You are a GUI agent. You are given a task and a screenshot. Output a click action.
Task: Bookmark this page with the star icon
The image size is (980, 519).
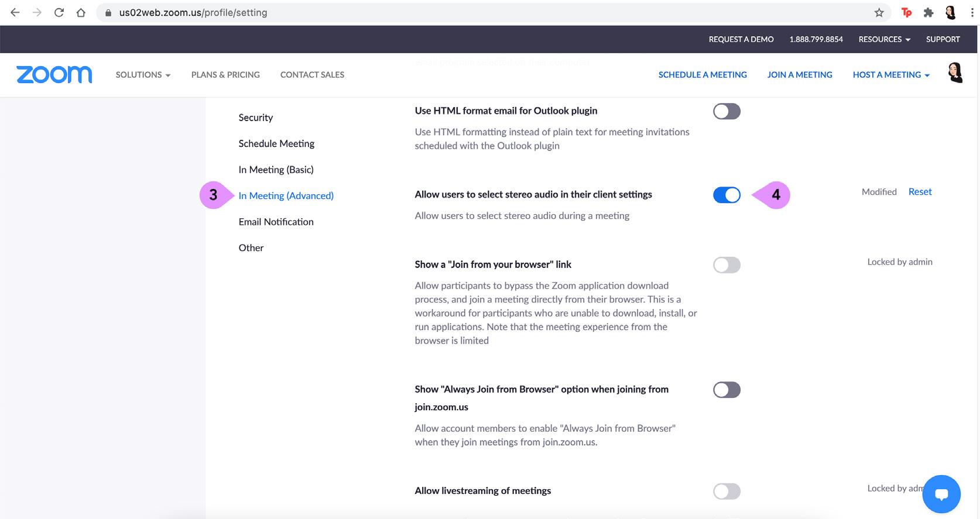point(879,12)
